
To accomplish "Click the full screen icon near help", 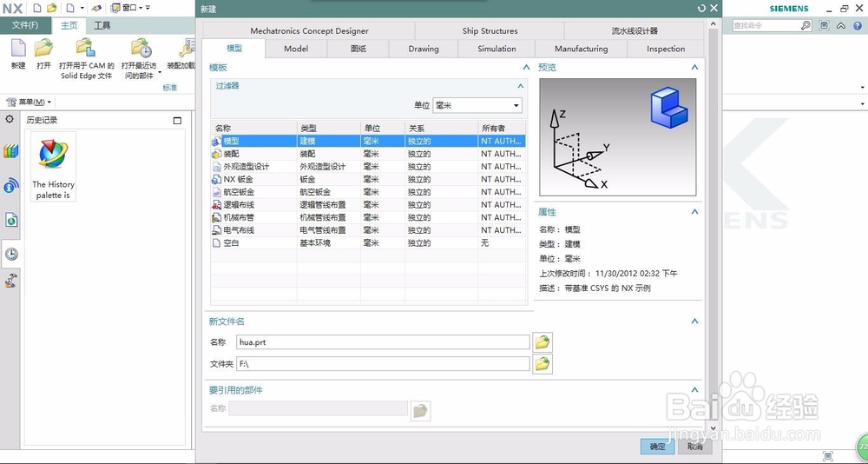I will click(825, 25).
